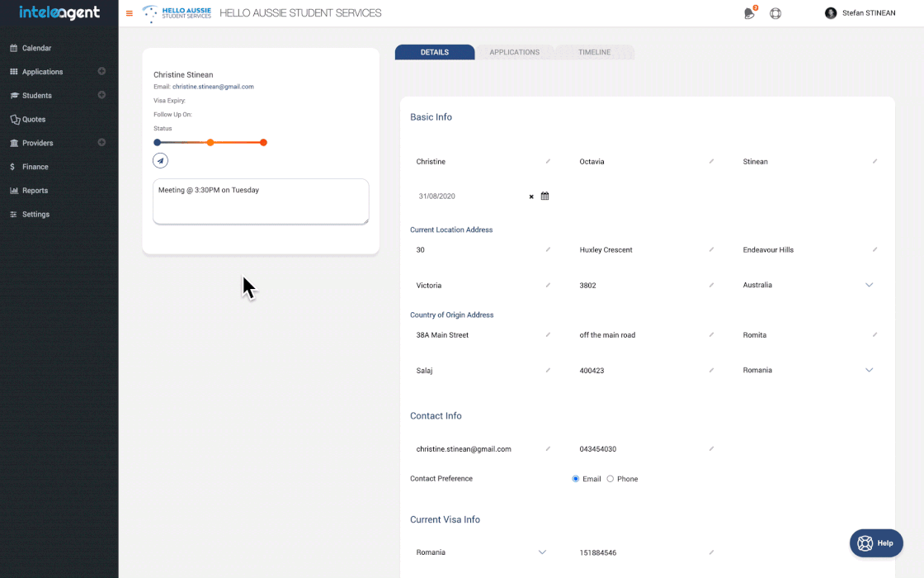The image size is (924, 578).
Task: Click the middle orange status progress marker
Action: [210, 143]
